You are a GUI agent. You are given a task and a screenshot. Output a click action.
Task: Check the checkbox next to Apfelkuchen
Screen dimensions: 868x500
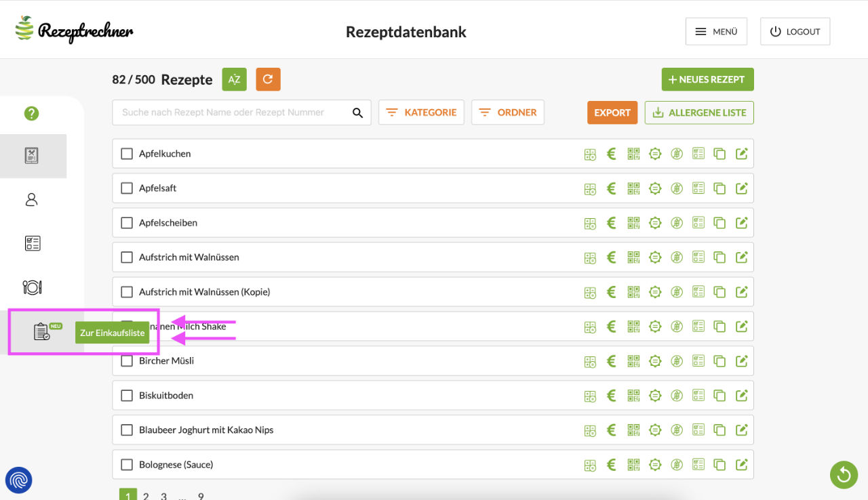(x=127, y=154)
